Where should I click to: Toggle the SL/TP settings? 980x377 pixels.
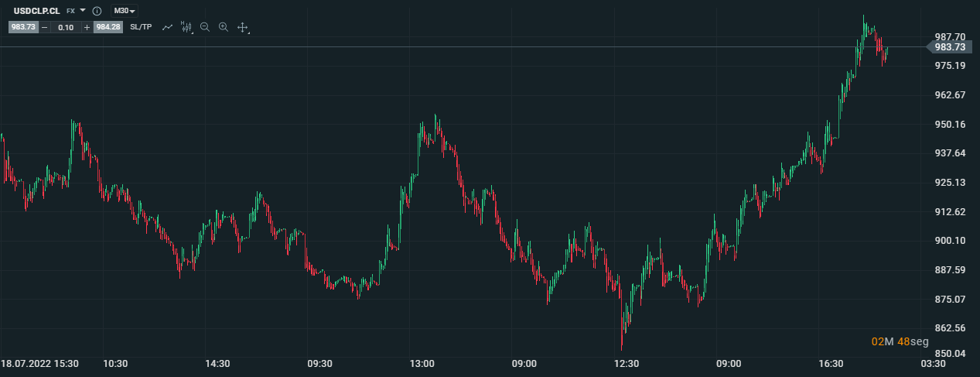(x=141, y=27)
